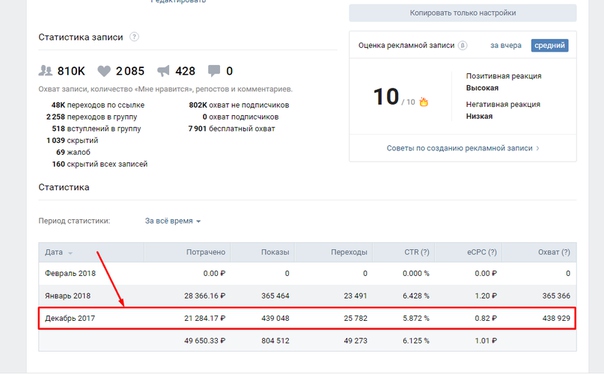
Task: Sort by Дата column arrow
Action: pos(70,253)
